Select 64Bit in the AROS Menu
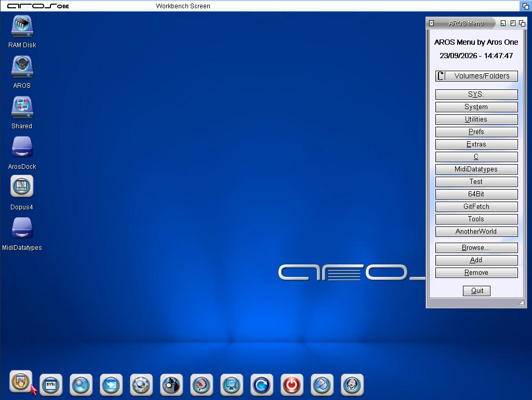 pyautogui.click(x=476, y=194)
